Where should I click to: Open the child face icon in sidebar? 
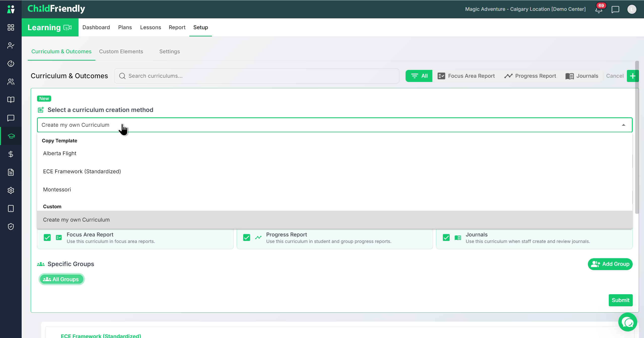pyautogui.click(x=11, y=64)
